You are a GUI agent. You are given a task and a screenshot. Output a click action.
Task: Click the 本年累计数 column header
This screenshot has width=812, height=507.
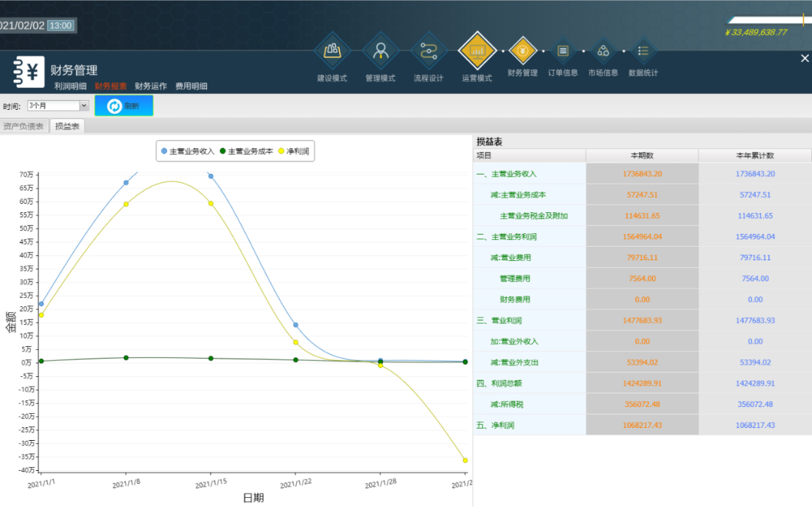[x=755, y=156]
